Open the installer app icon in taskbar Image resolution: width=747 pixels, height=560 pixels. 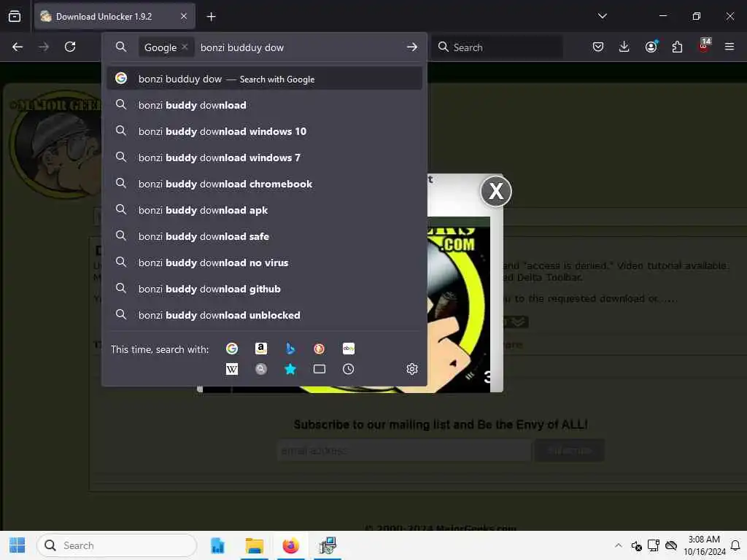tap(328, 545)
